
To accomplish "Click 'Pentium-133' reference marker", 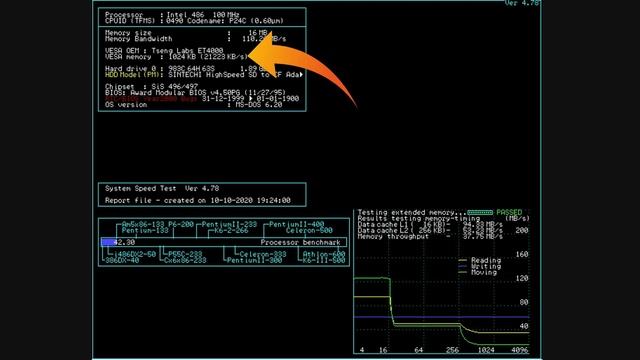I will click(x=145, y=231).
